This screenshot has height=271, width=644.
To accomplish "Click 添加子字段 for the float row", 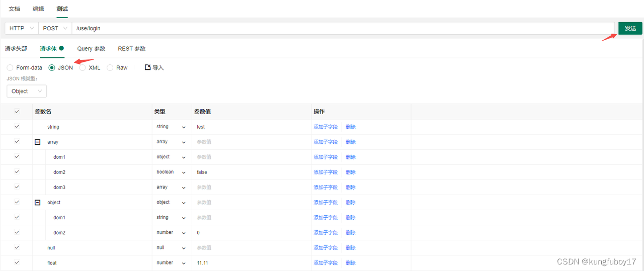I will 326,262.
